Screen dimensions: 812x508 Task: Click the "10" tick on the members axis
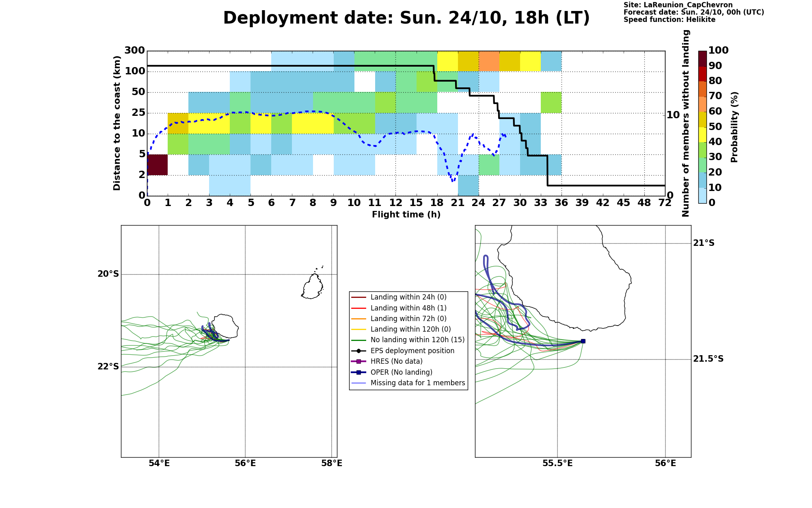673,115
